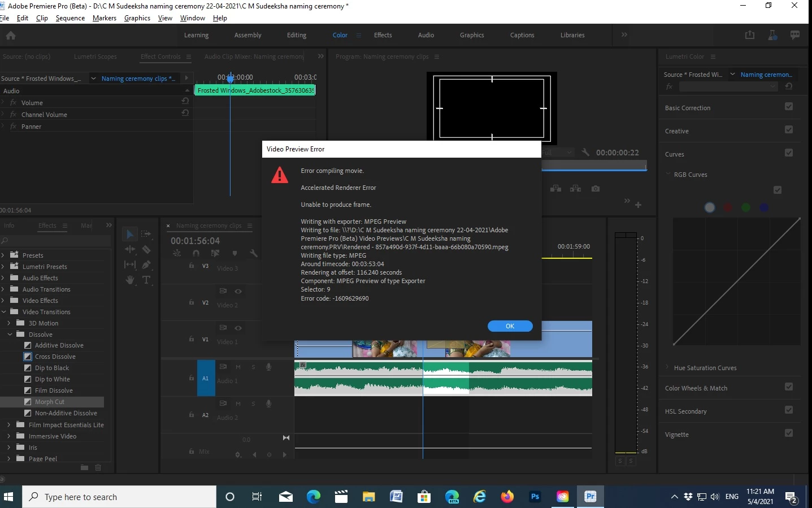
Task: Open the Sequence menu
Action: click(x=70, y=18)
